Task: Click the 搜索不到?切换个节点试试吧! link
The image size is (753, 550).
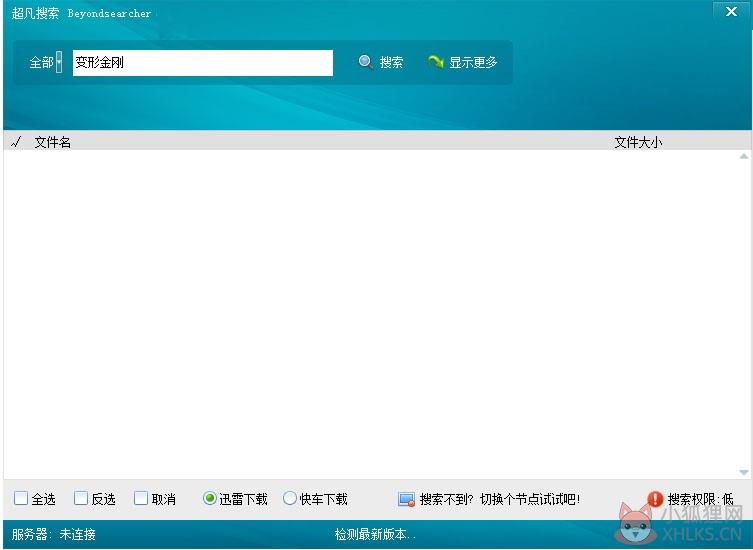Action: click(500, 500)
